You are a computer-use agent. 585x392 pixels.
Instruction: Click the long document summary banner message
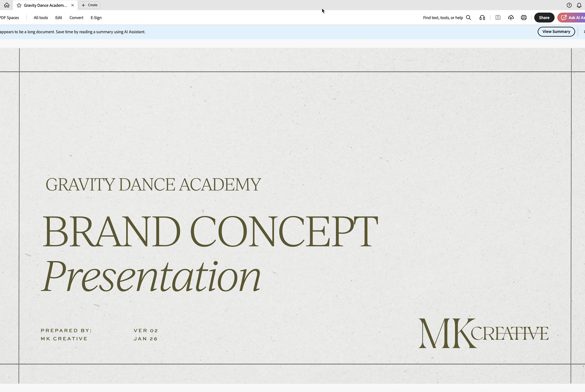click(73, 32)
